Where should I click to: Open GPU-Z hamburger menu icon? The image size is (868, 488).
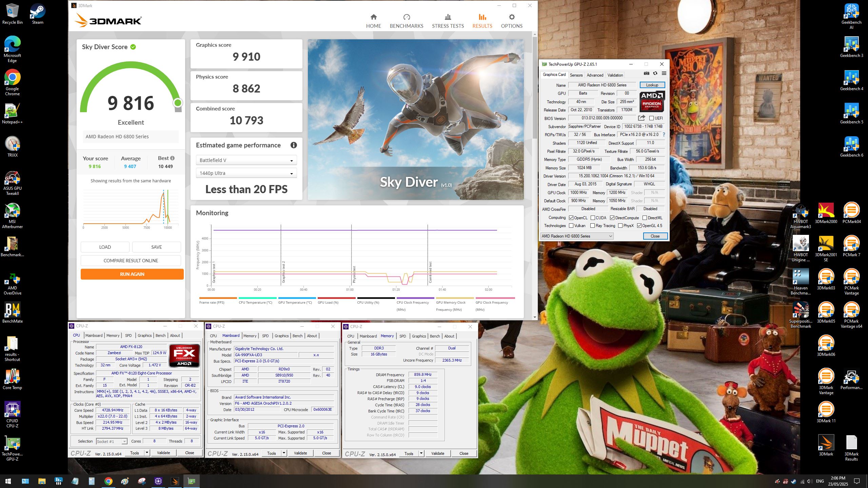[664, 74]
